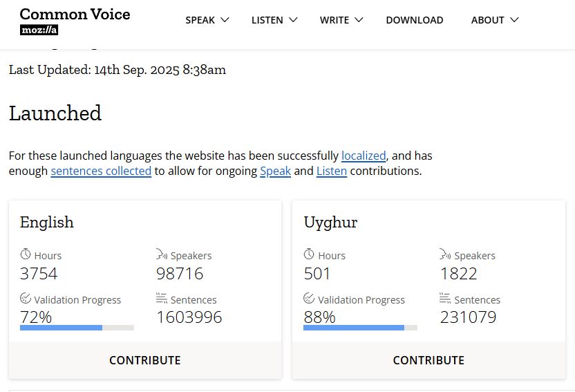The image size is (575, 392).
Task: Open the WRITE navigation item
Action: click(334, 20)
